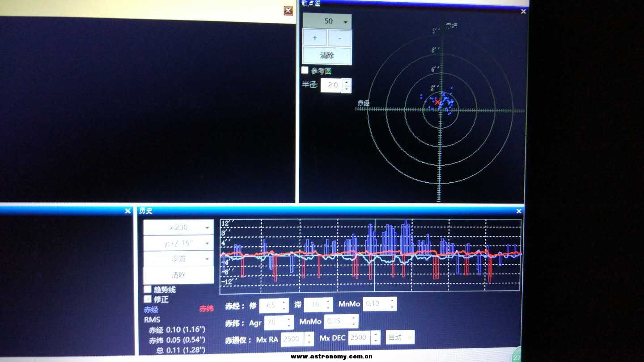Click the 赤经 MnMo field showing 0.10
Viewport: 644px width, 362px height.
[376, 303]
